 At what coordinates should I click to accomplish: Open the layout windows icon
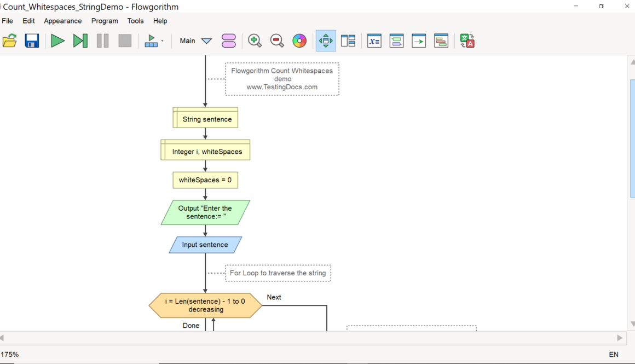point(348,41)
